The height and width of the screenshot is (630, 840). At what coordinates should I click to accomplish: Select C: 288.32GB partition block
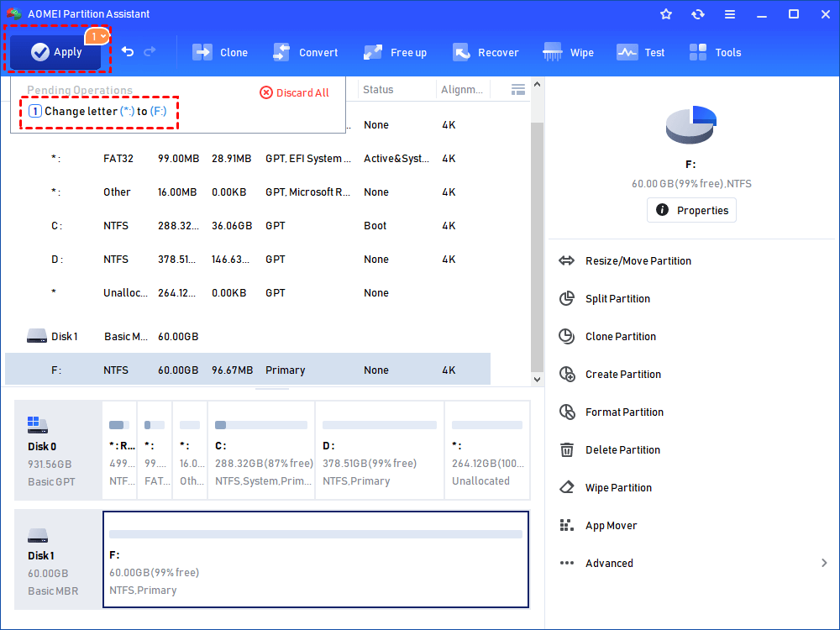pos(261,450)
